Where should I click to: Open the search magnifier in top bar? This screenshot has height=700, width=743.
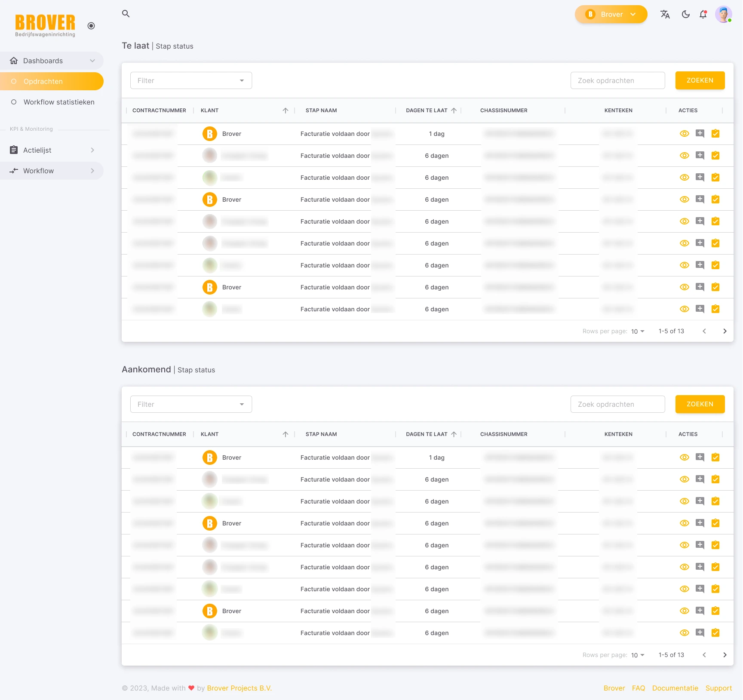coord(126,14)
